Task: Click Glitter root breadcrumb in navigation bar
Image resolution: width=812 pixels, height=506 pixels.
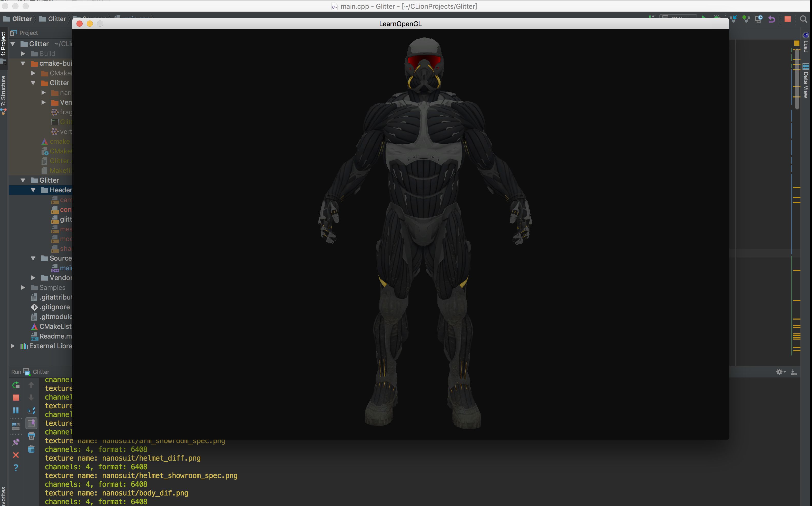Action: pyautogui.click(x=17, y=19)
